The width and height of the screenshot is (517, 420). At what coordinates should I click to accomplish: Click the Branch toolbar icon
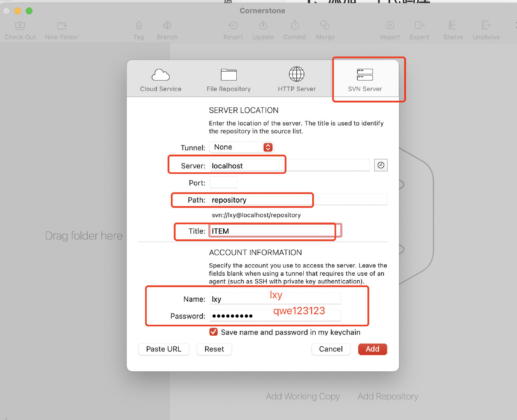[167, 26]
